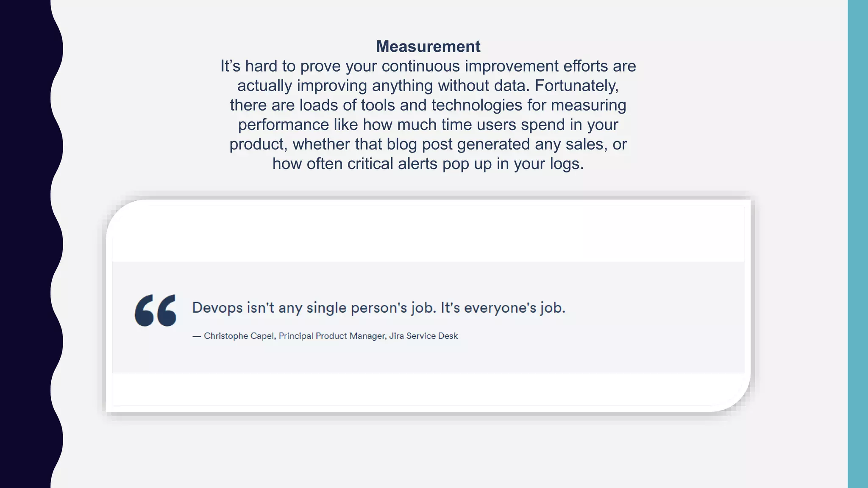Click the line "how often critical alerts pop up"

pos(428,164)
